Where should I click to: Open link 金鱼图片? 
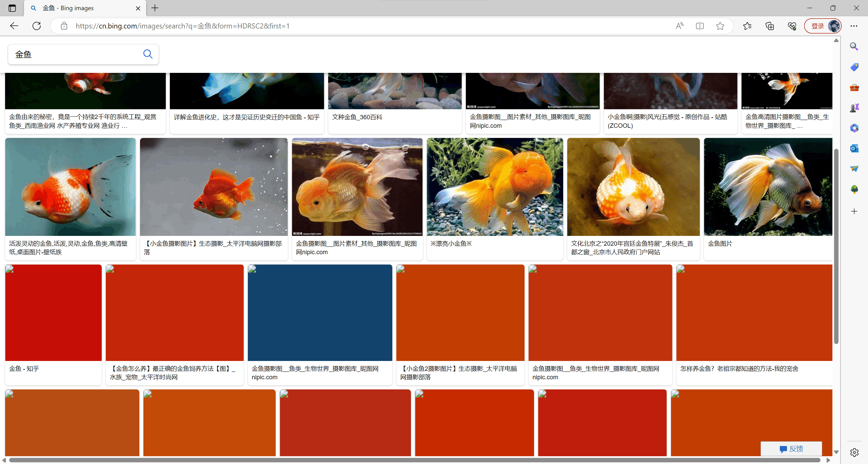pos(720,243)
